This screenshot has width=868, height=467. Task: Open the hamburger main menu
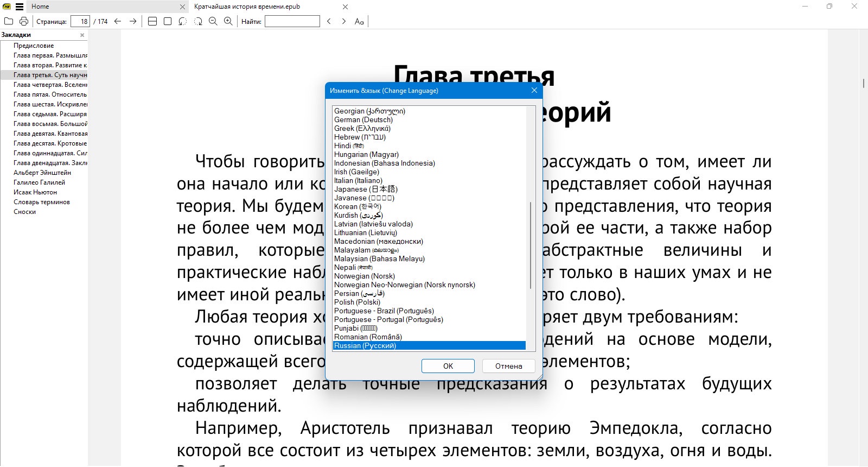tap(20, 7)
